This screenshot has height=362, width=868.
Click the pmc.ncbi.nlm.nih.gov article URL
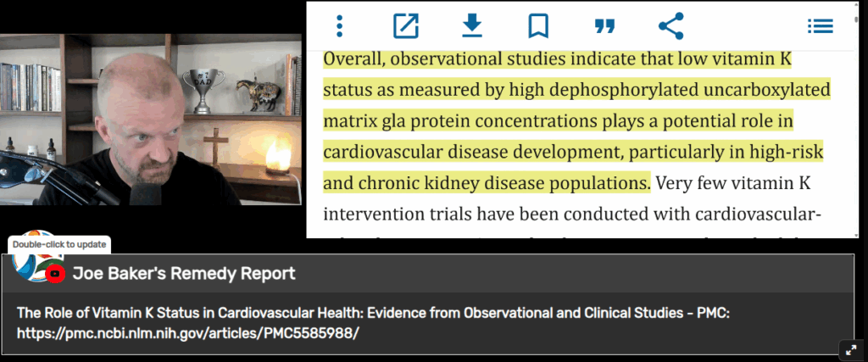[188, 334]
